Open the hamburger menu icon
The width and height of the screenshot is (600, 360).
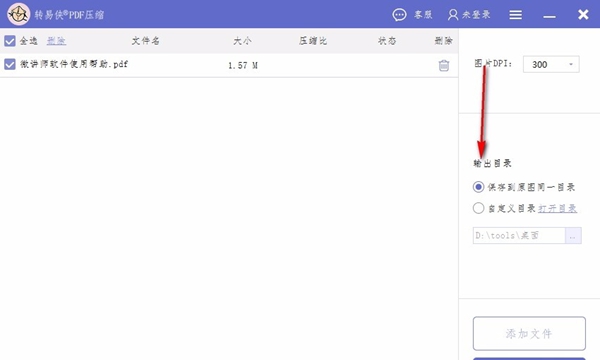tap(515, 15)
